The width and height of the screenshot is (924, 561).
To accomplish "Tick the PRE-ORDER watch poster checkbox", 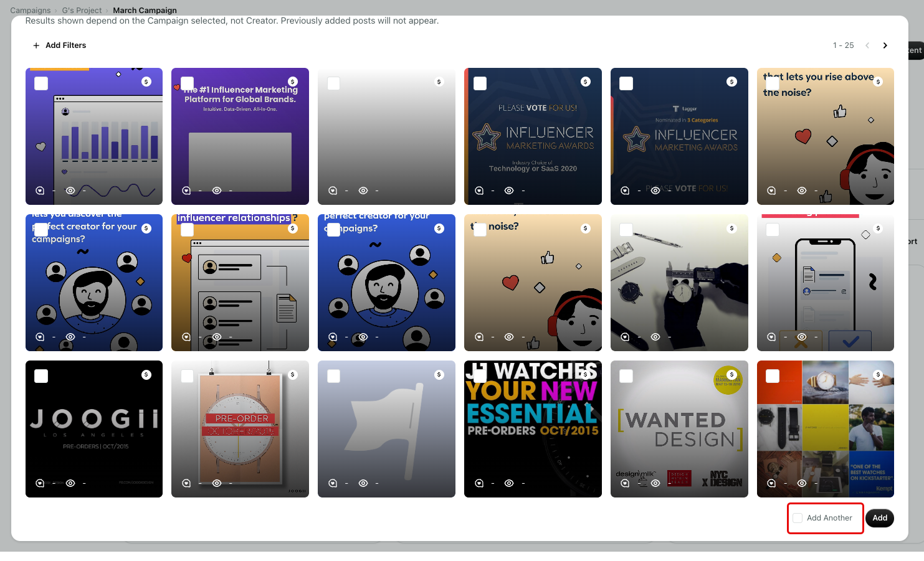I will tap(187, 376).
